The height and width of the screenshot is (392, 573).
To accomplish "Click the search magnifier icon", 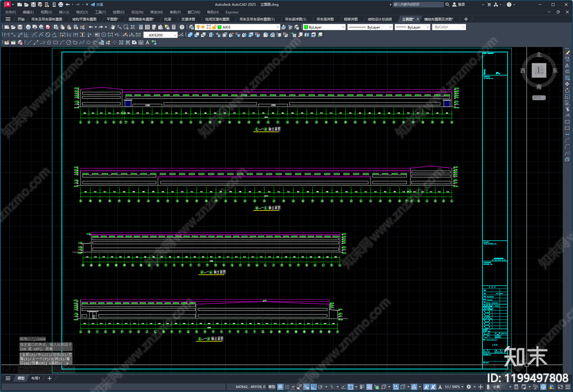I will pyautogui.click(x=447, y=5).
